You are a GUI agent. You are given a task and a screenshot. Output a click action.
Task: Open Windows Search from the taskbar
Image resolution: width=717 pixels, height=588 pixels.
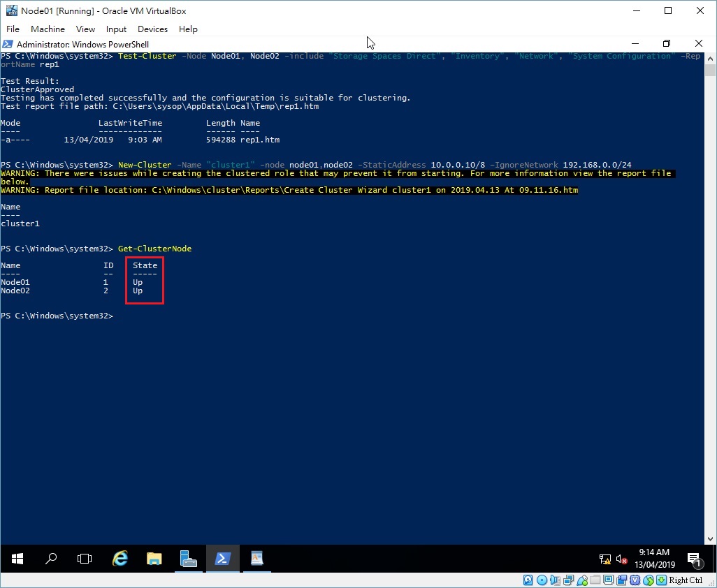point(50,559)
